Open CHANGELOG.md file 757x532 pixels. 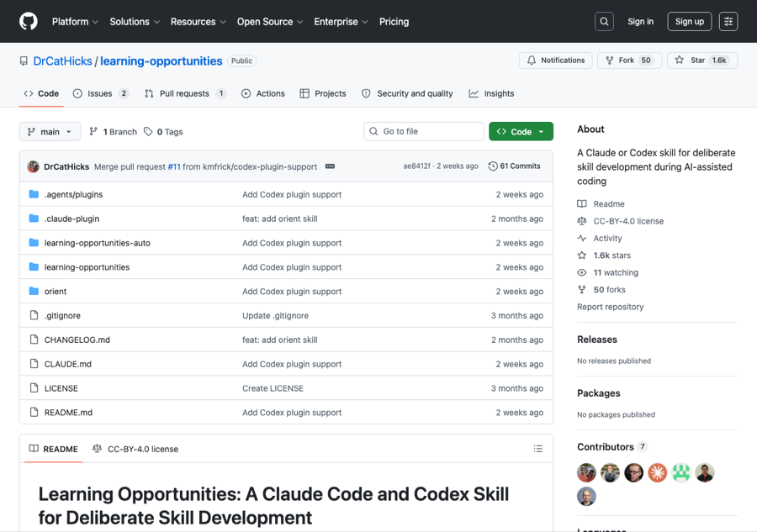77,340
